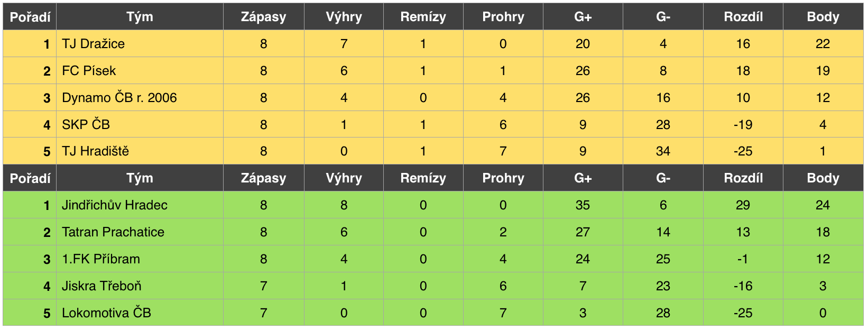The height and width of the screenshot is (330, 868).
Task: Click the FC Písek team name
Action: click(89, 71)
